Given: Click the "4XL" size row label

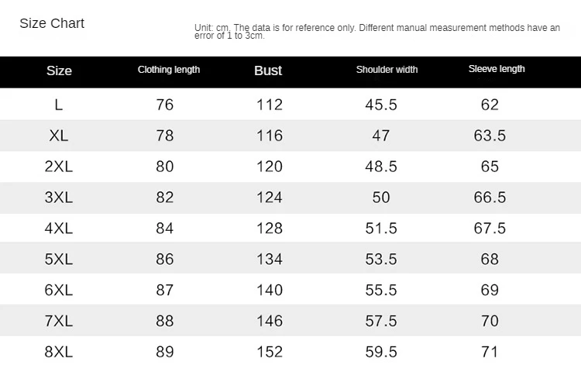Looking at the screenshot, I should click(x=59, y=229).
